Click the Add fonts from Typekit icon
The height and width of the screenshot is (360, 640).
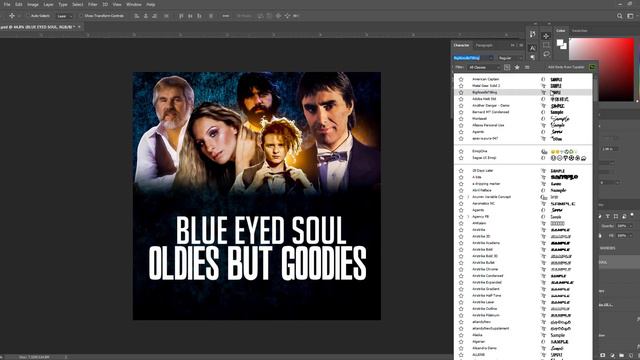pos(592,67)
